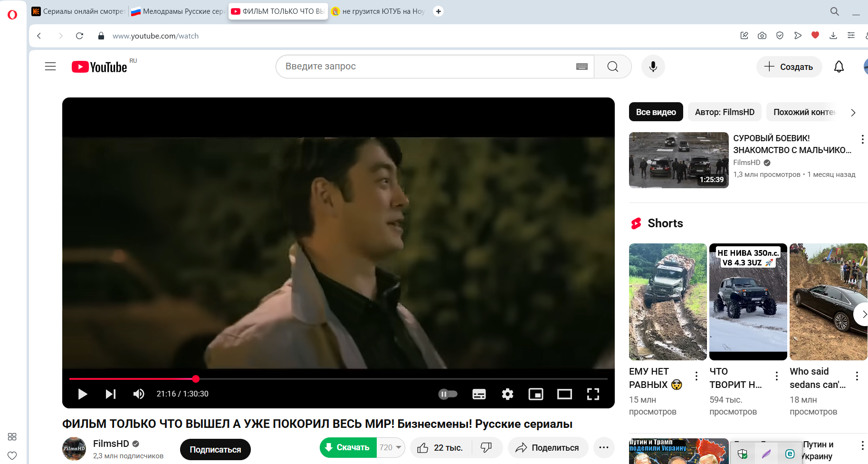Viewport: 868px width, 464px height.
Task: Click the Поделиться button
Action: [x=548, y=447]
